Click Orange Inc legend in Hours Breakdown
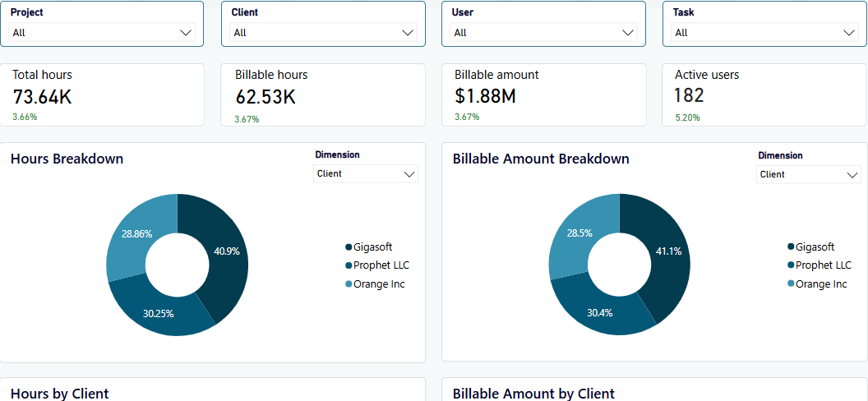The width and height of the screenshot is (868, 401). pyautogui.click(x=379, y=284)
